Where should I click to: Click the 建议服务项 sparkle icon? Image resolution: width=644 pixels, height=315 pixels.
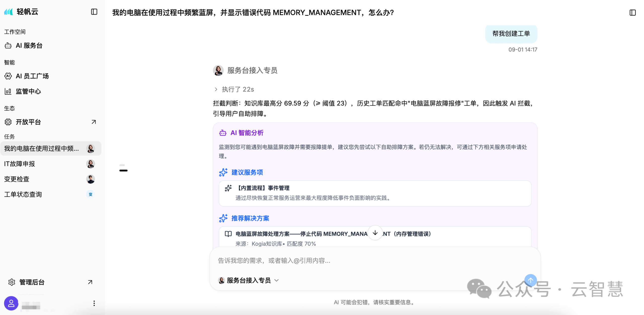(x=223, y=172)
